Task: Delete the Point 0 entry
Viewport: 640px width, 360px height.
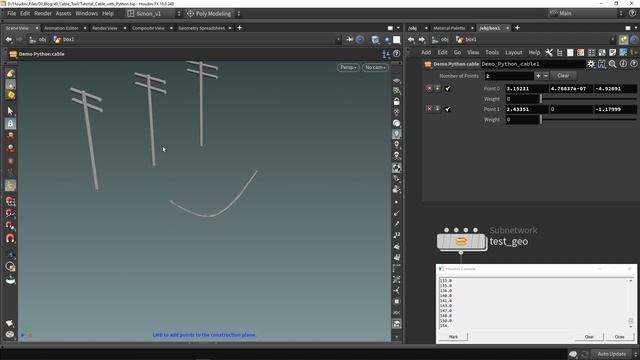Action: 429,88
